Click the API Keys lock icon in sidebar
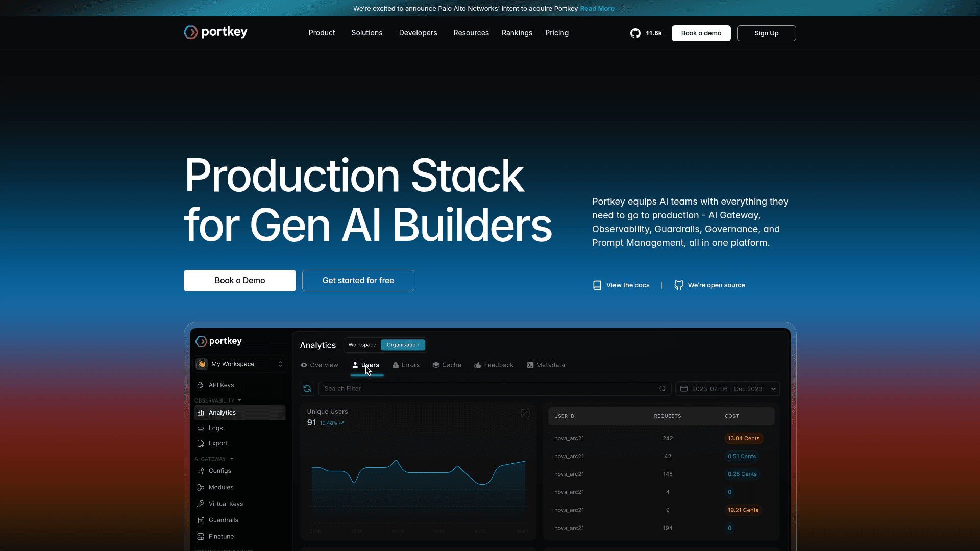The height and width of the screenshot is (551, 980). tap(201, 385)
